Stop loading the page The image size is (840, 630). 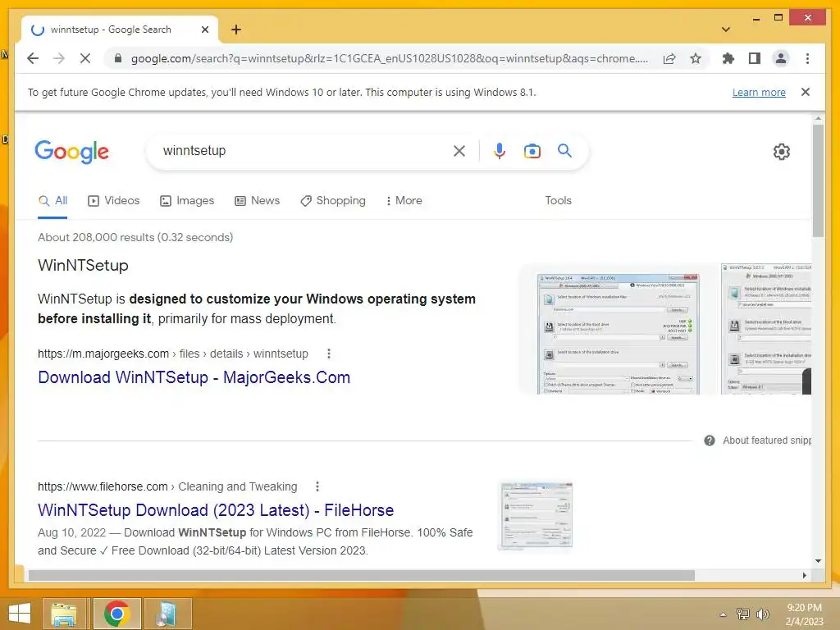pos(85,58)
